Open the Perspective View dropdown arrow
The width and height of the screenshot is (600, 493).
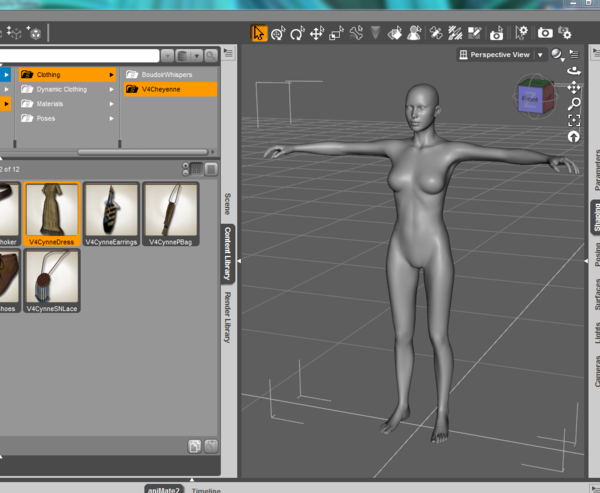coord(540,55)
